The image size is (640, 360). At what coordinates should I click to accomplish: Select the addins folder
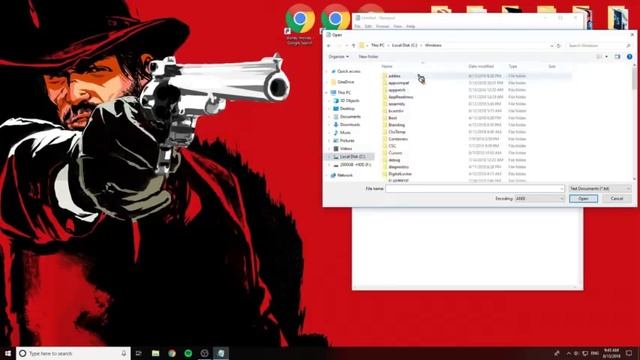pos(394,76)
